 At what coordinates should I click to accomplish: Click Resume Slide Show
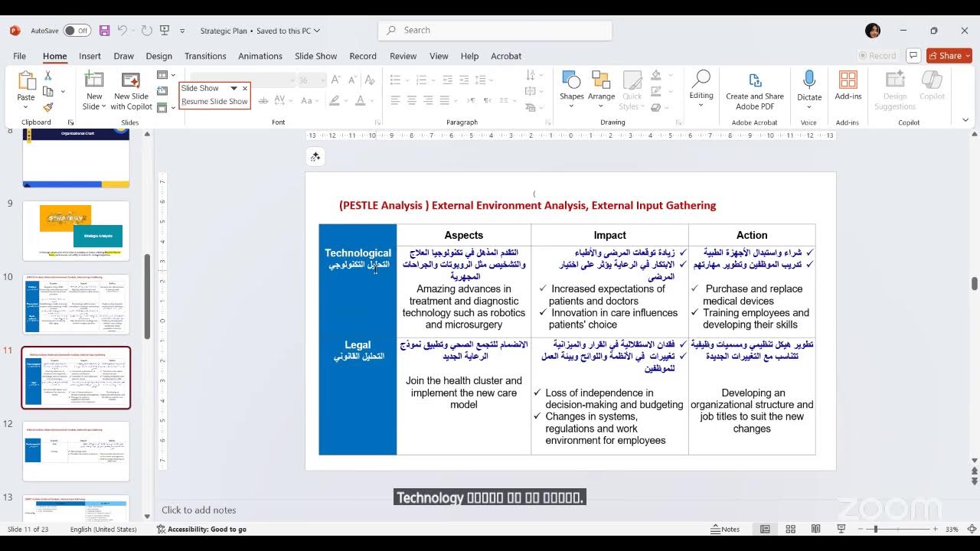click(214, 101)
